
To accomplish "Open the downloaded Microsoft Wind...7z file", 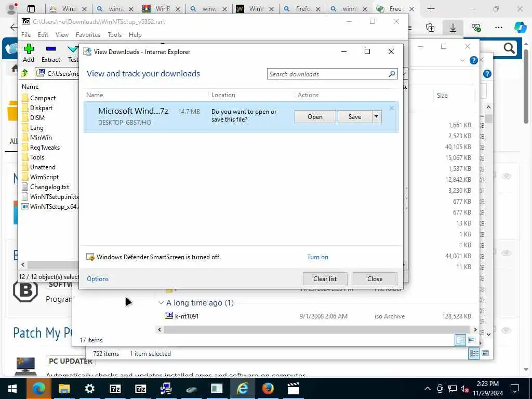I will click(x=315, y=117).
